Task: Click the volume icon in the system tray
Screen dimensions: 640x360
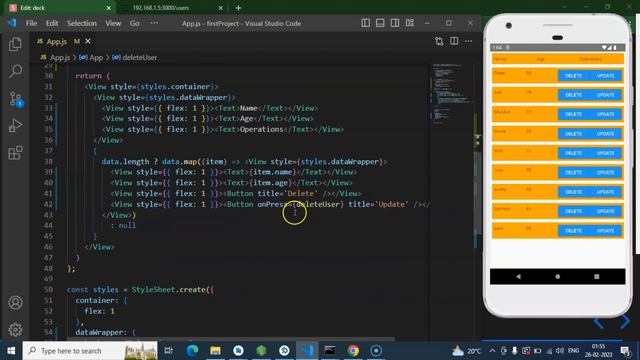Action: (x=560, y=351)
